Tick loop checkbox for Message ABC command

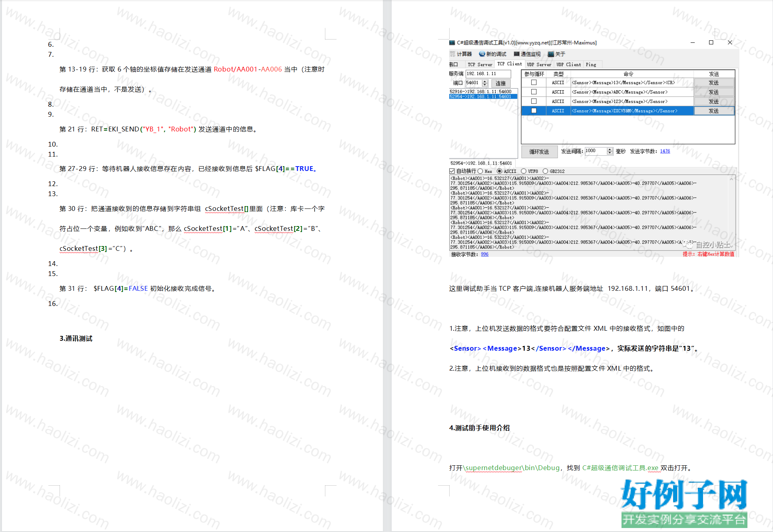[x=534, y=92]
